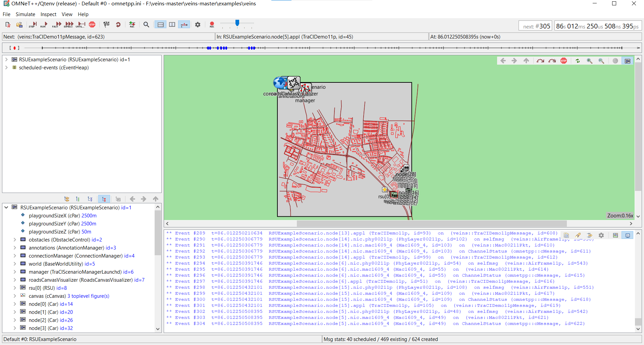Expand the world (BaseWorldUtility) node
644x345 pixels.
pyautogui.click(x=15, y=264)
